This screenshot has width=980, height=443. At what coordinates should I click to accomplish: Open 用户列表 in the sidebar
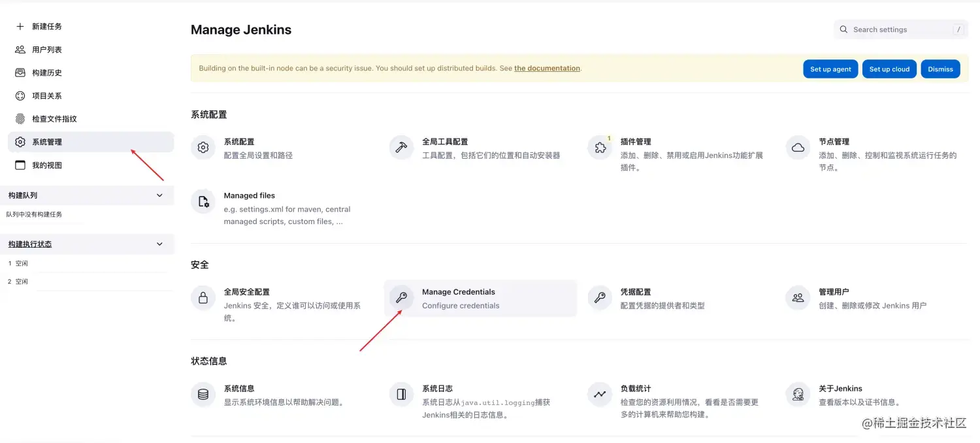pos(47,50)
